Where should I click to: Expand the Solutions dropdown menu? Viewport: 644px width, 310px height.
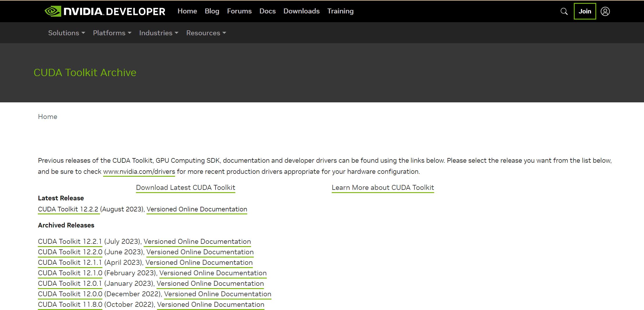coord(66,33)
